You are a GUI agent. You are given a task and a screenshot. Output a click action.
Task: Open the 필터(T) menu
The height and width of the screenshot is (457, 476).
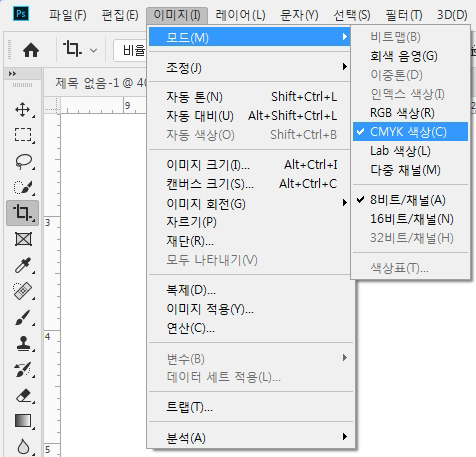click(x=404, y=15)
